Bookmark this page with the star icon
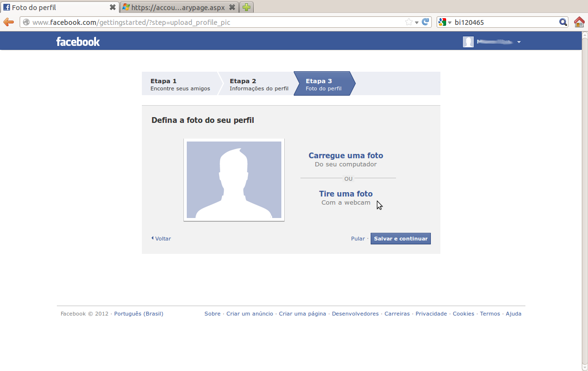 coord(409,22)
